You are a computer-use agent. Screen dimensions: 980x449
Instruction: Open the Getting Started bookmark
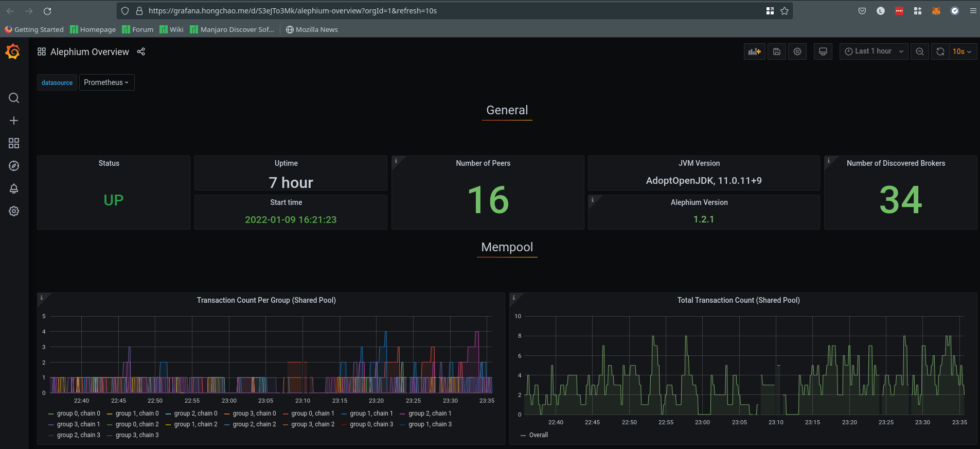[x=34, y=29]
